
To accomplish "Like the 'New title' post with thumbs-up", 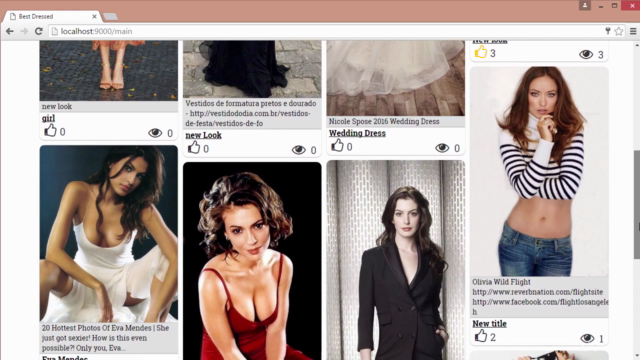I will pyautogui.click(x=481, y=336).
